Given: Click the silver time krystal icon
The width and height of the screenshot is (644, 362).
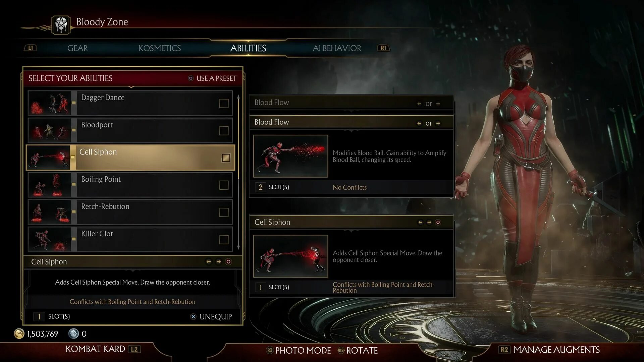Looking at the screenshot, I should (x=73, y=334).
